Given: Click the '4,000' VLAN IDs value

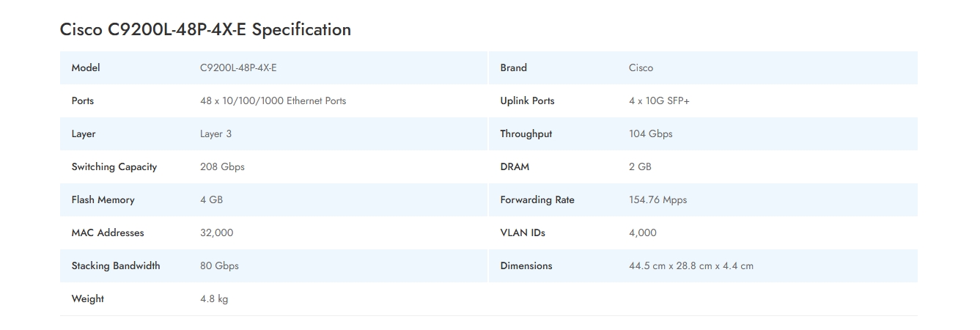Looking at the screenshot, I should (x=643, y=232).
